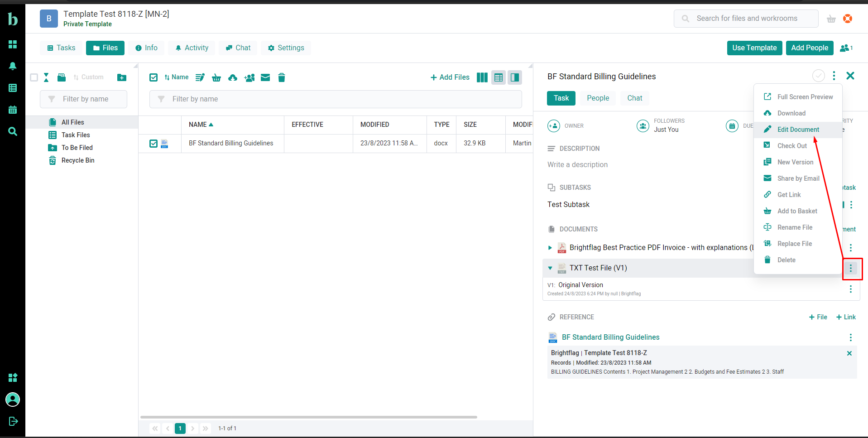The width and height of the screenshot is (868, 438).
Task: Click search for files and workrooms field
Action: pos(746,19)
